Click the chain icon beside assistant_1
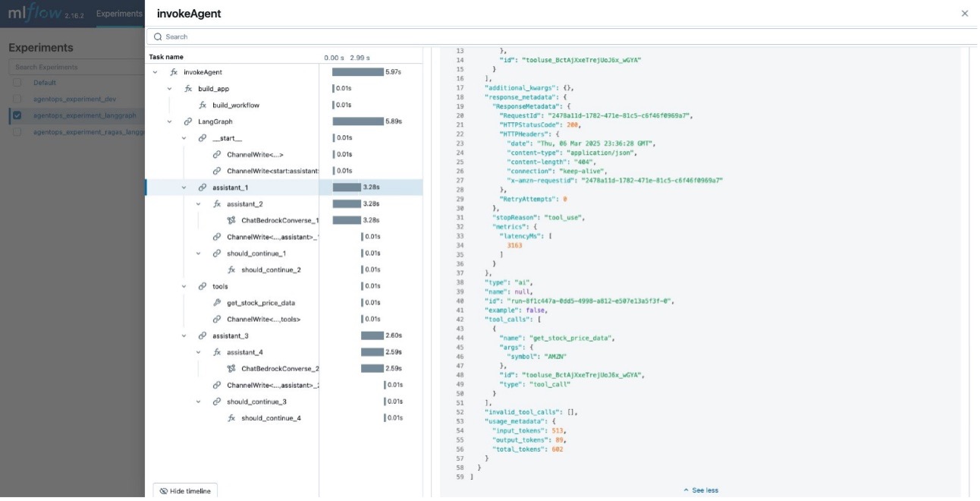The image size is (980, 501). [x=203, y=187]
